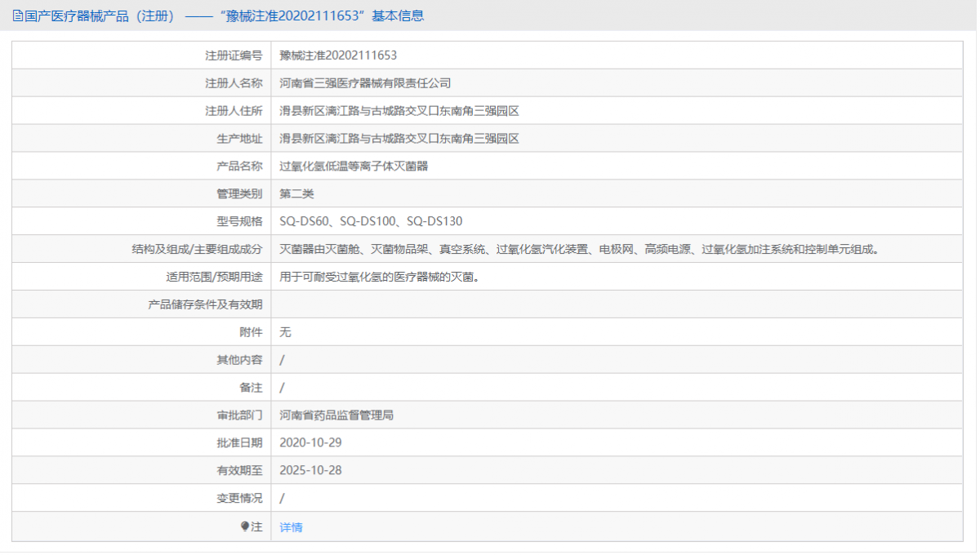Click the page title 国产医疗器械产品（注册）基本信息

pyautogui.click(x=224, y=16)
